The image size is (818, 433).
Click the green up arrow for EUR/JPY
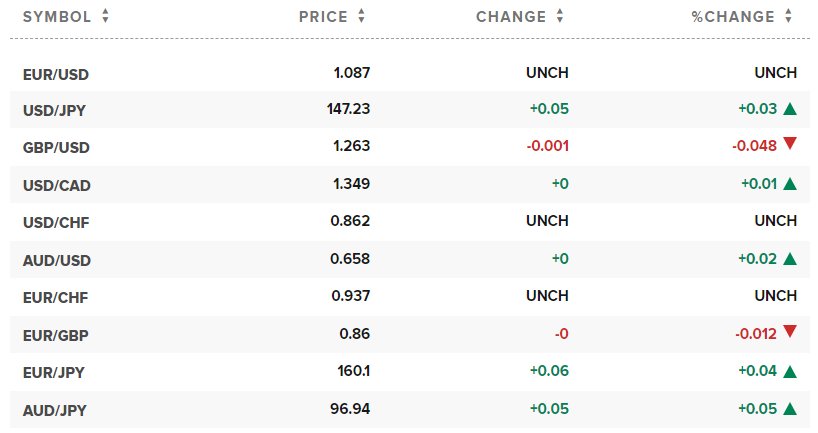pyautogui.click(x=790, y=372)
